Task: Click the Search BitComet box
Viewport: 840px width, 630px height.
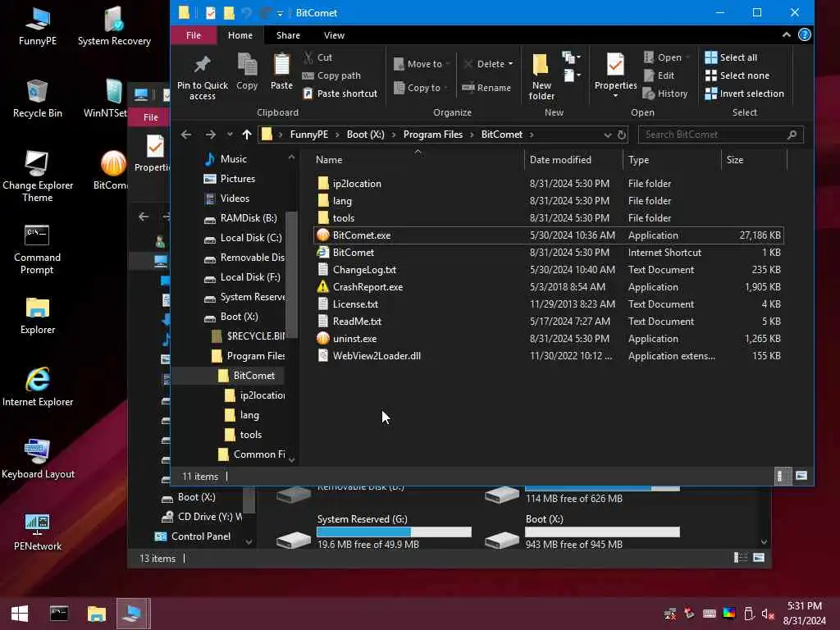Action: (x=720, y=135)
